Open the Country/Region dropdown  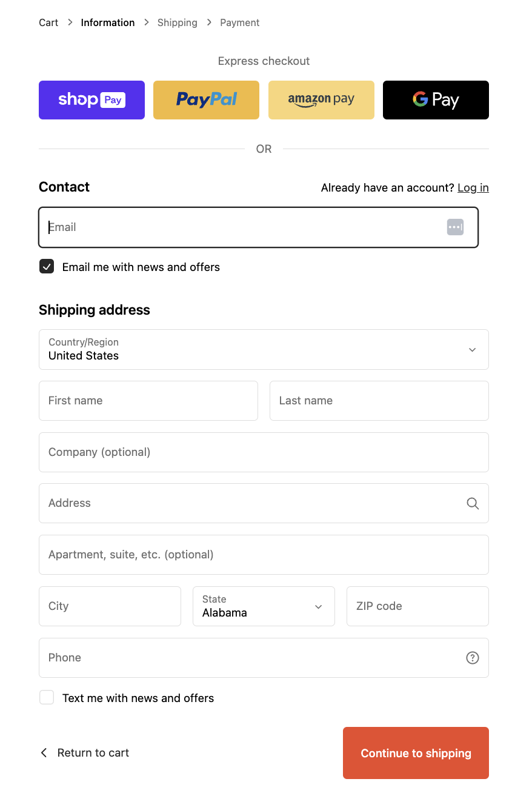coord(264,350)
